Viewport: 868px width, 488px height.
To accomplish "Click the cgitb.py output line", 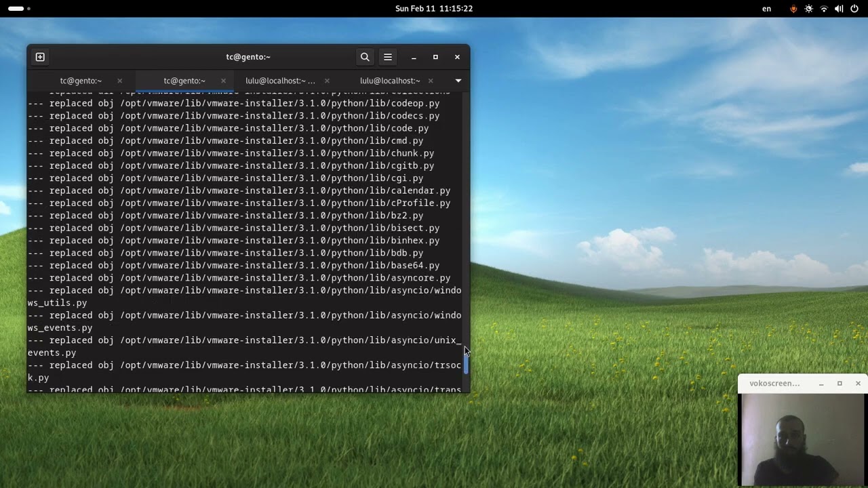I will coord(231,165).
